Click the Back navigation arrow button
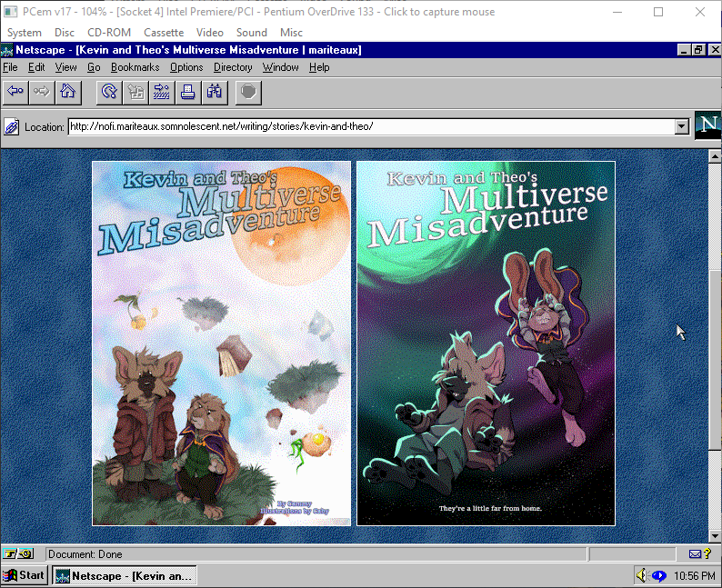 (15, 91)
